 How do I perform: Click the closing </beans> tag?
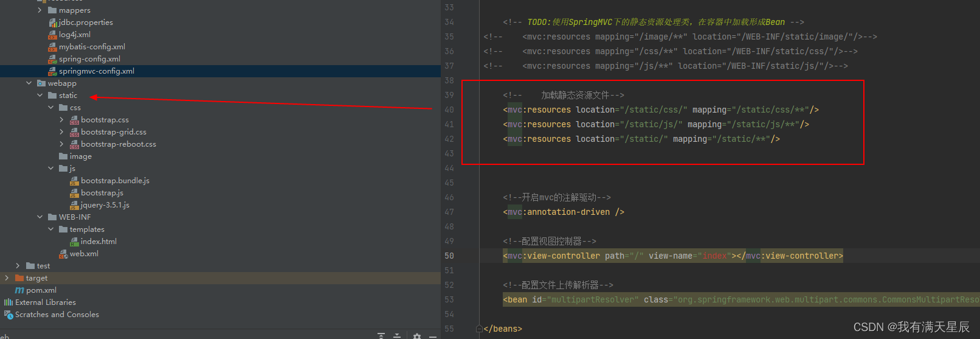click(x=503, y=329)
